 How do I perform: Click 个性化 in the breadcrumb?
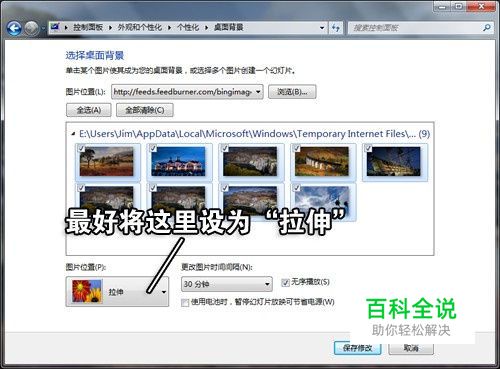188,27
